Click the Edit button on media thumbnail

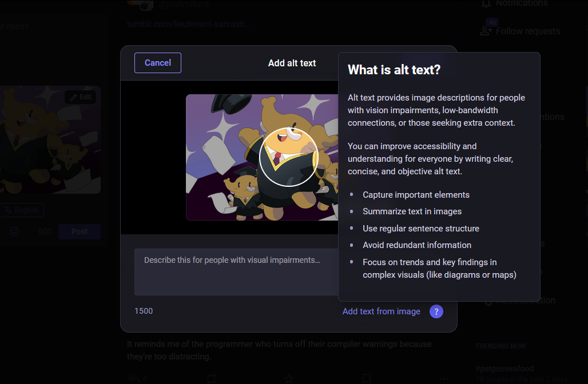coord(81,97)
